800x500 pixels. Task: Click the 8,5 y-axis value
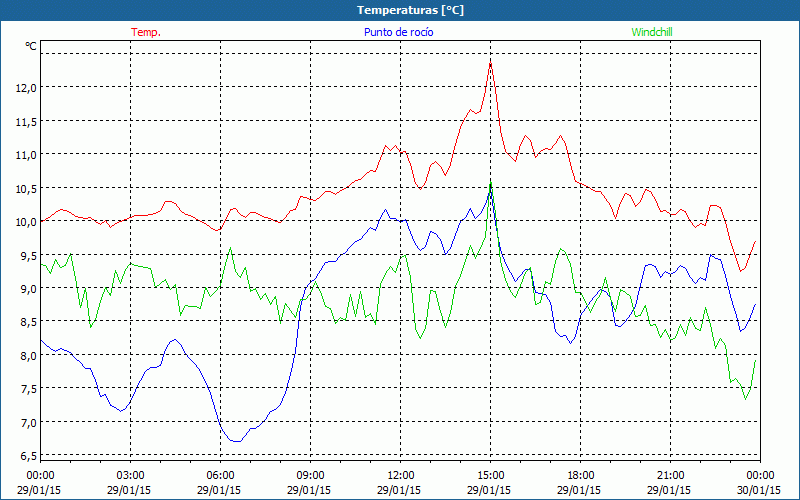[x=29, y=322]
